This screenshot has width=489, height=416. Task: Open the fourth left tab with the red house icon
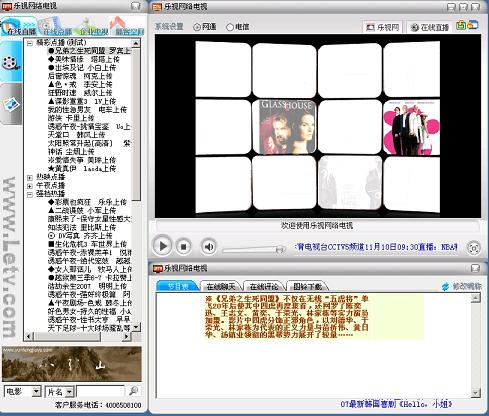coord(127,27)
